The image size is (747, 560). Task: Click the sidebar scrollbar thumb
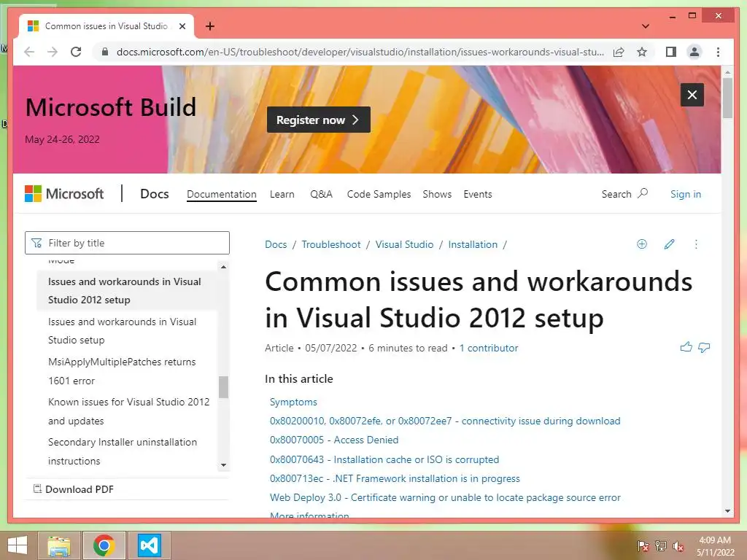click(x=223, y=386)
